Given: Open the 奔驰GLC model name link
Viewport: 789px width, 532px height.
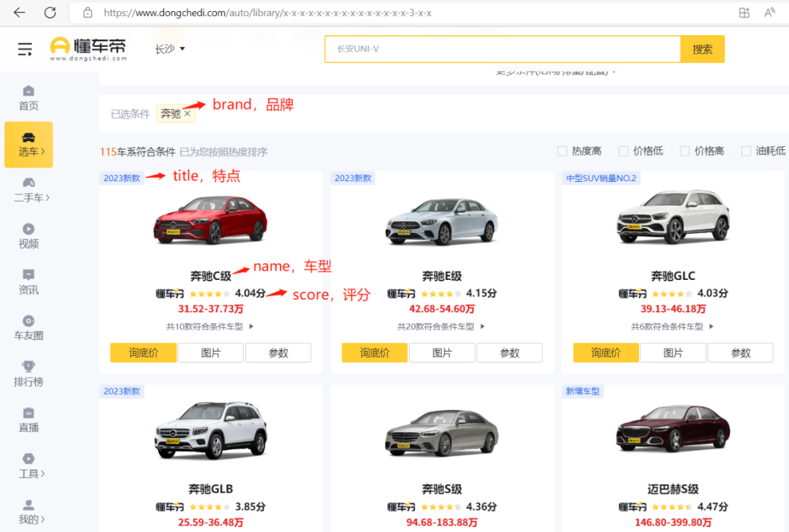Looking at the screenshot, I should [674, 276].
